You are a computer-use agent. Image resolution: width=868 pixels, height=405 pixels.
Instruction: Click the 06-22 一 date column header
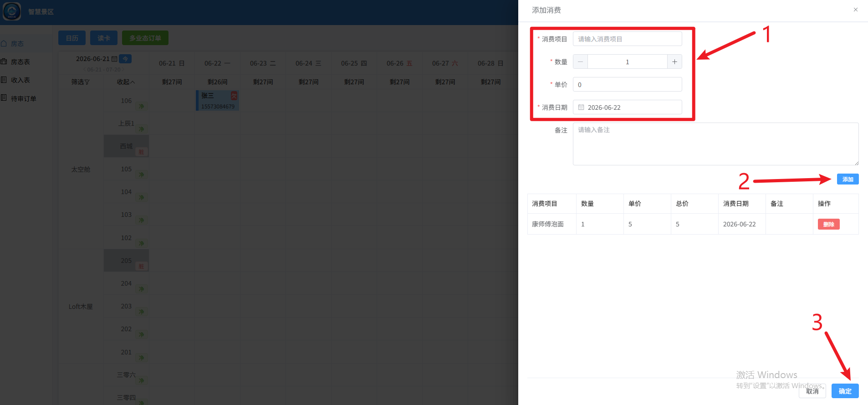[217, 63]
